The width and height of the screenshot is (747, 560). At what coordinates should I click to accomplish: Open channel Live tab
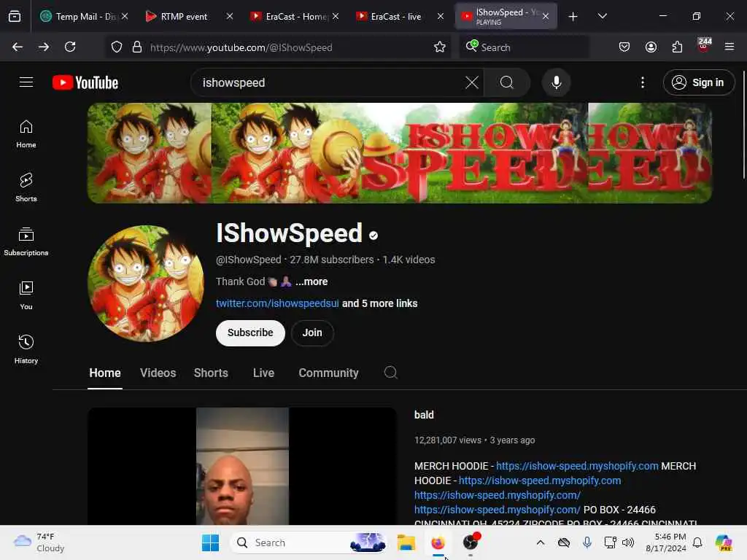[x=263, y=373]
